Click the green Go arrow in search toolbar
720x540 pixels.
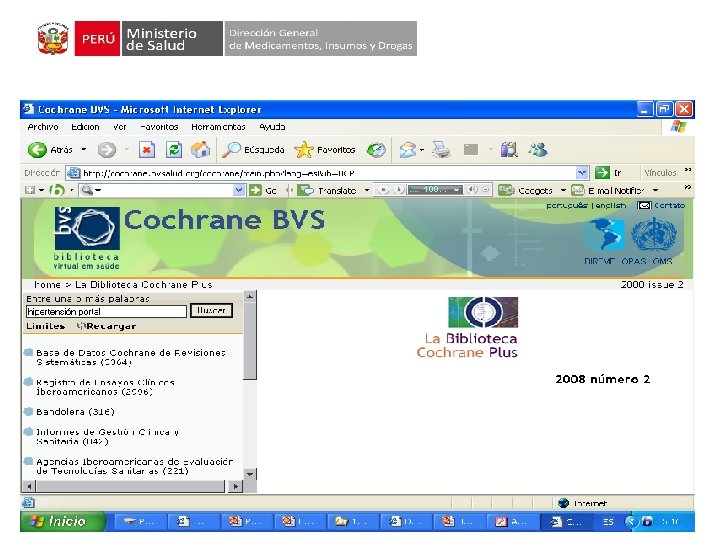point(255,190)
